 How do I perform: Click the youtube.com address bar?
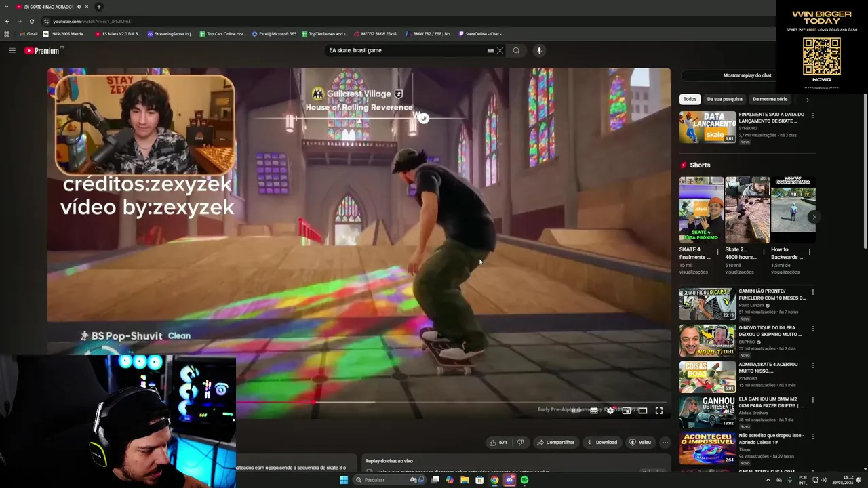click(x=407, y=21)
